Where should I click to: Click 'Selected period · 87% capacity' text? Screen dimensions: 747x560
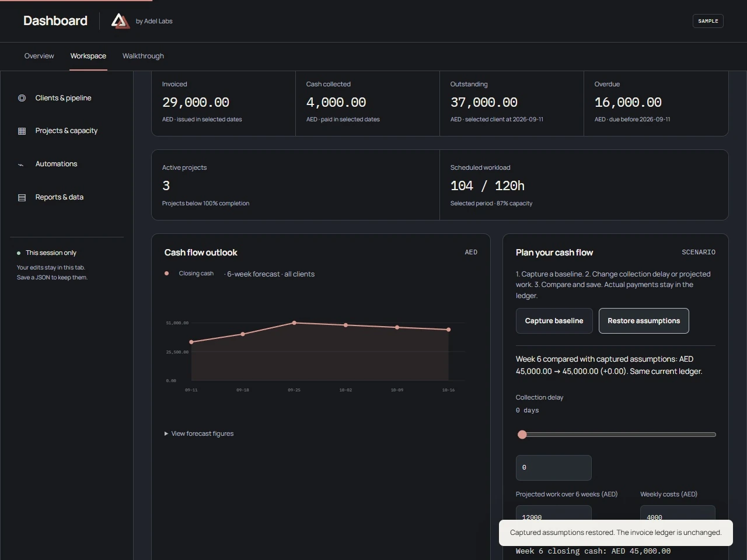(x=491, y=204)
